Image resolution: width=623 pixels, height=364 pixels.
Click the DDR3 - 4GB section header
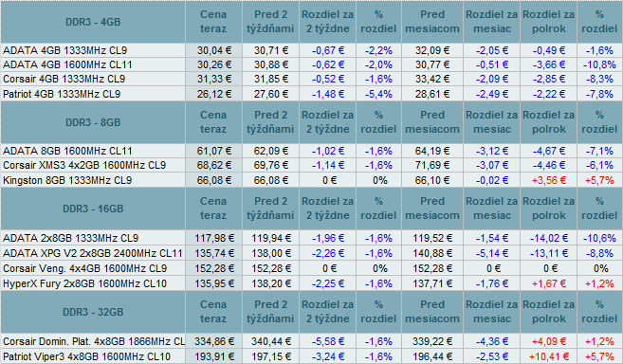[93, 22]
